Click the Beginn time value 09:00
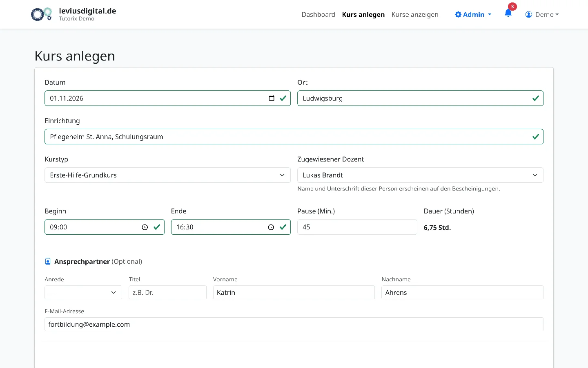Image resolution: width=588 pixels, height=368 pixels. pyautogui.click(x=58, y=227)
